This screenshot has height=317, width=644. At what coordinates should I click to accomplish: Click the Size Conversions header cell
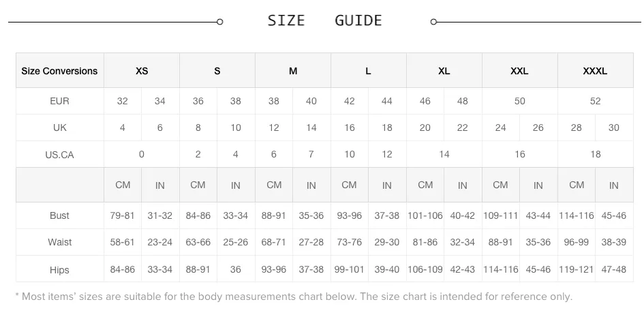(x=59, y=71)
